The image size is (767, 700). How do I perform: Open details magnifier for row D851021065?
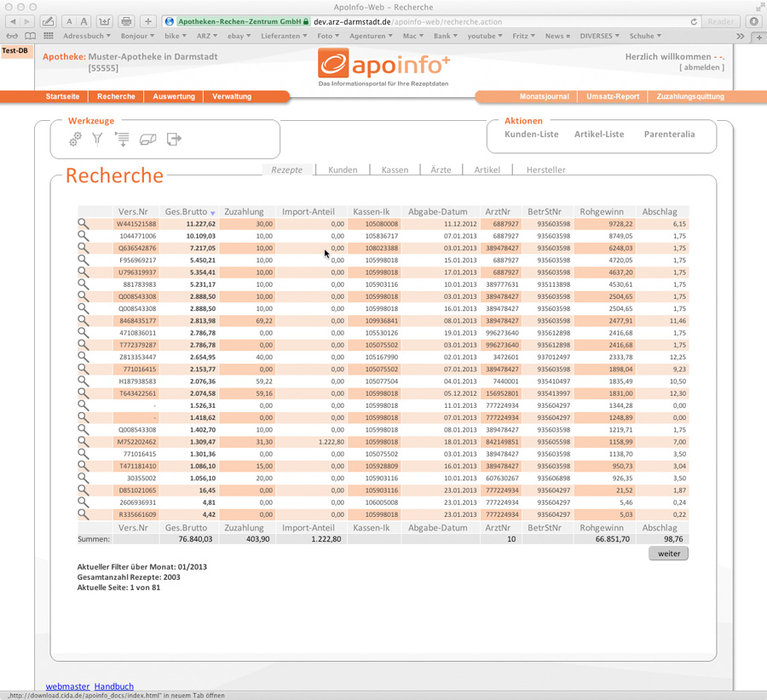[83, 490]
